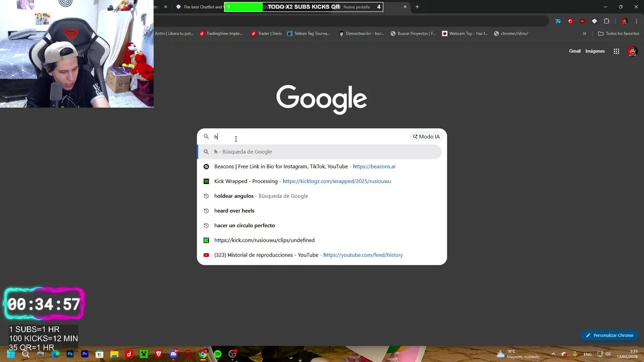
Task: Launch Minecraft creeper icon in taskbar
Action: pyautogui.click(x=144, y=354)
